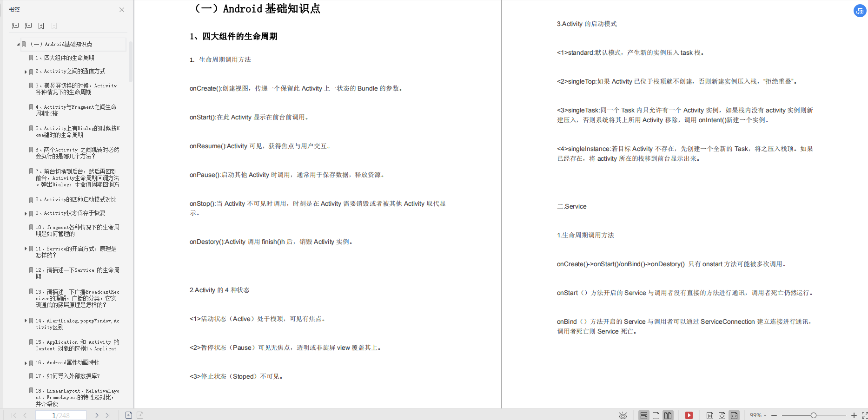
Task: Close the 书签 bookmarks panel
Action: (122, 10)
